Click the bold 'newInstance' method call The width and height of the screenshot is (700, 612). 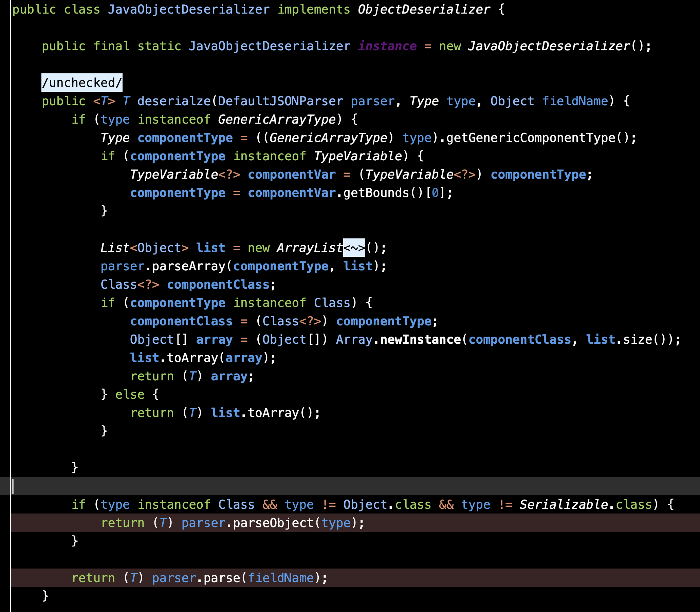420,340
